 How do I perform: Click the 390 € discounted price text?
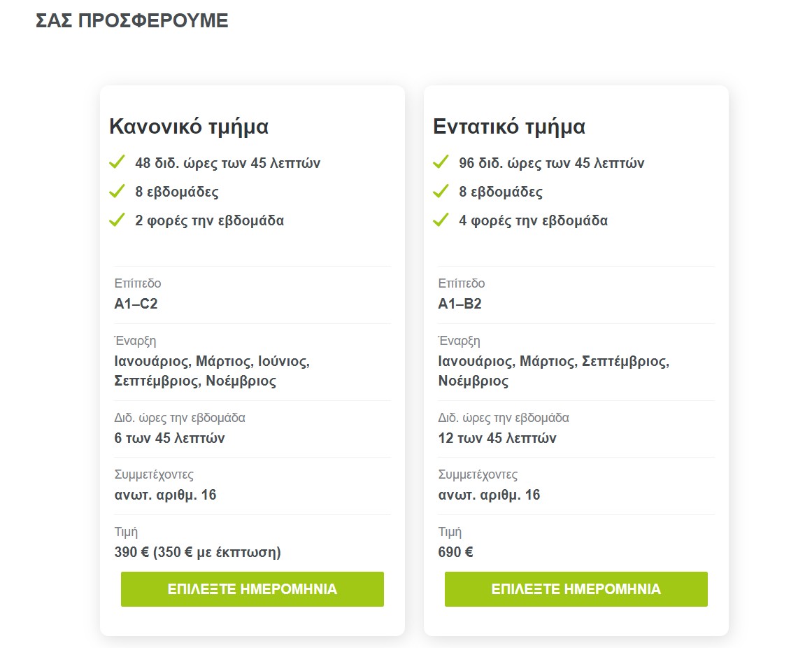point(198,552)
